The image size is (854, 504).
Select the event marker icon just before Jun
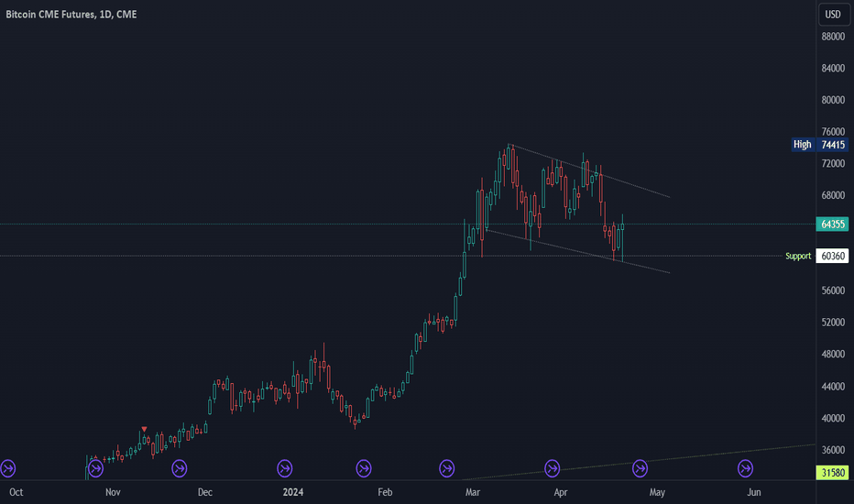tap(745, 468)
